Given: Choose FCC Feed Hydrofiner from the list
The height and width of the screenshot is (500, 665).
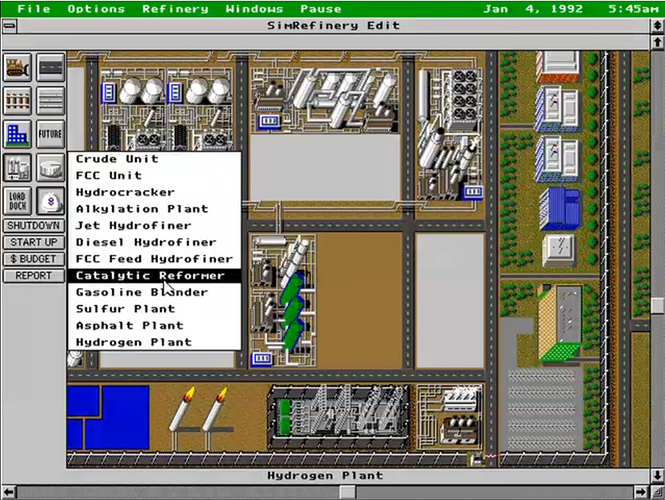Looking at the screenshot, I should (x=154, y=259).
